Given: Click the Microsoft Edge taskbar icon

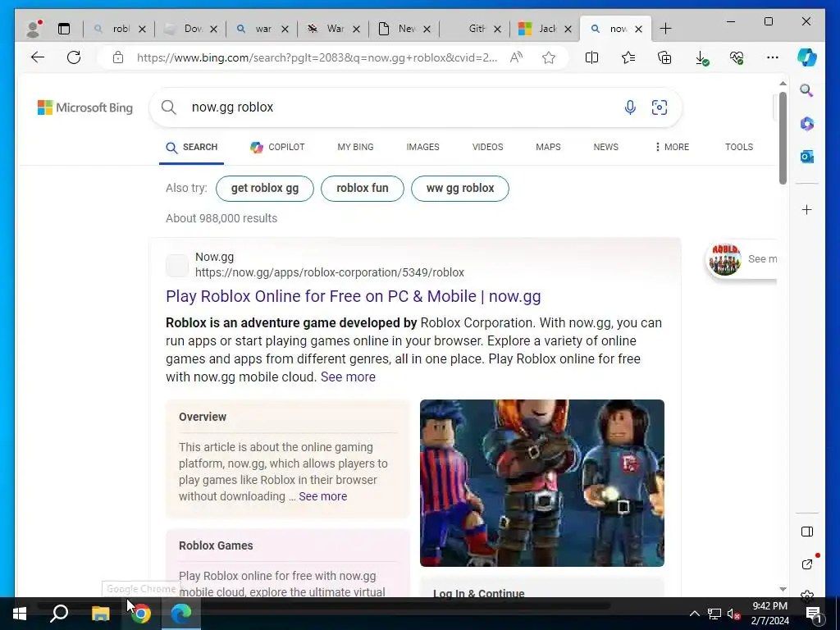Looking at the screenshot, I should point(181,614).
